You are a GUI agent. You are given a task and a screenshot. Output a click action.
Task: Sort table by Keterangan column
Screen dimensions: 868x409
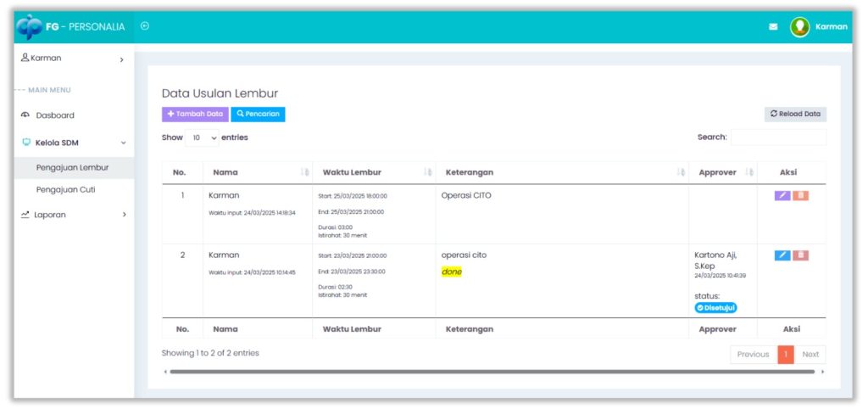coord(561,172)
